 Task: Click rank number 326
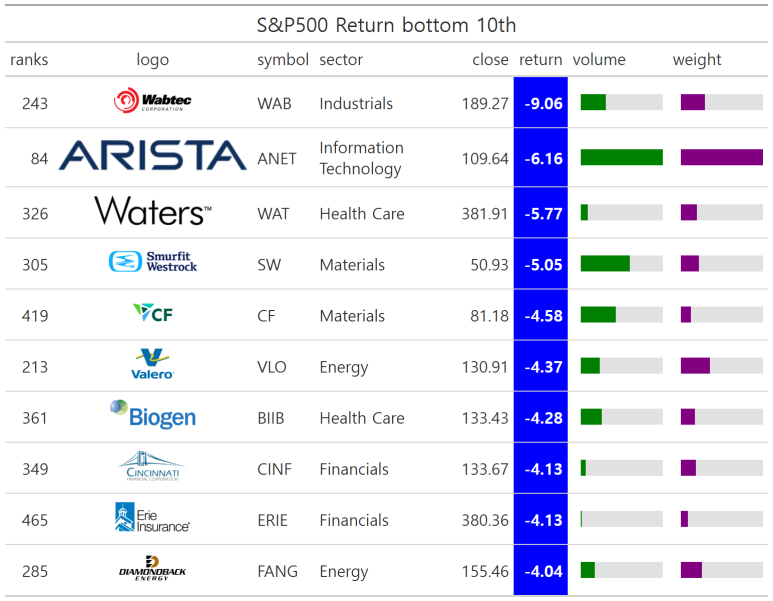click(x=35, y=214)
